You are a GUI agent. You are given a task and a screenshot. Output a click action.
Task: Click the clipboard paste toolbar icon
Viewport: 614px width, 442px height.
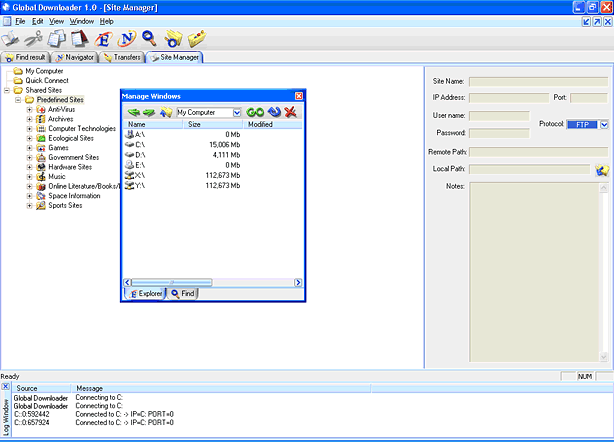pyautogui.click(x=80, y=39)
